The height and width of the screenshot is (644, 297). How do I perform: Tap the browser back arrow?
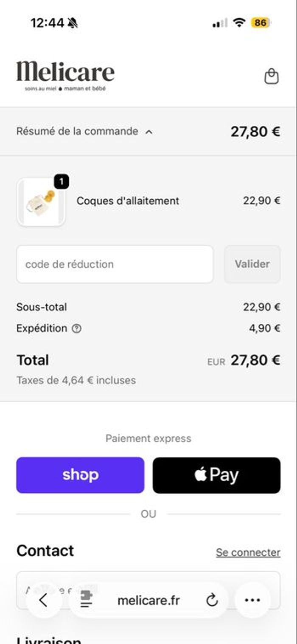pos(43,600)
